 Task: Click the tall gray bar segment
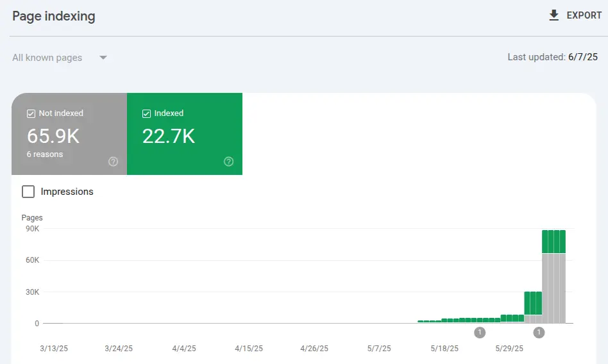click(553, 288)
